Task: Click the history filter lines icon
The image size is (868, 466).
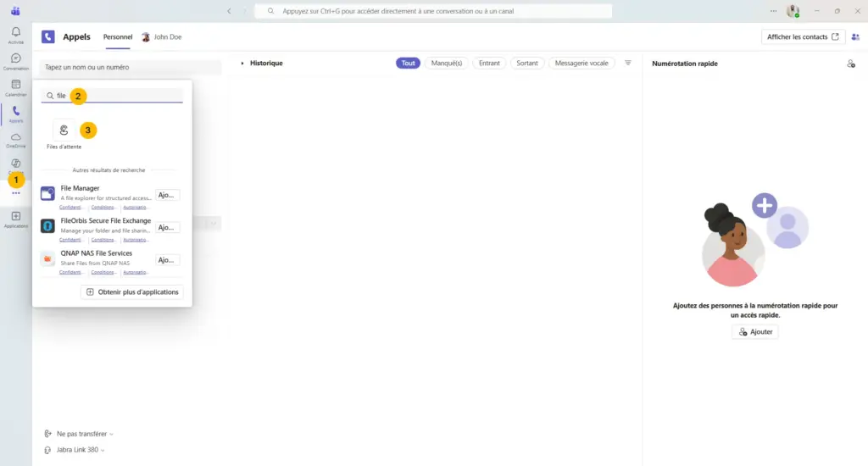Action: (x=628, y=64)
